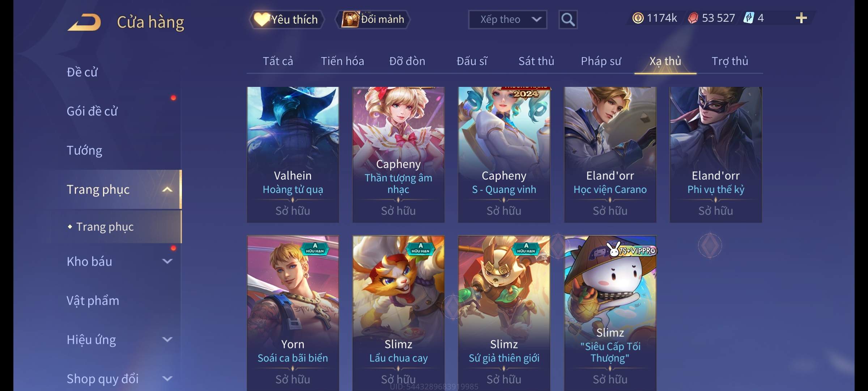Collapse the Trang phục sidebar section
Viewport: 868px width, 391px height.
click(167, 189)
